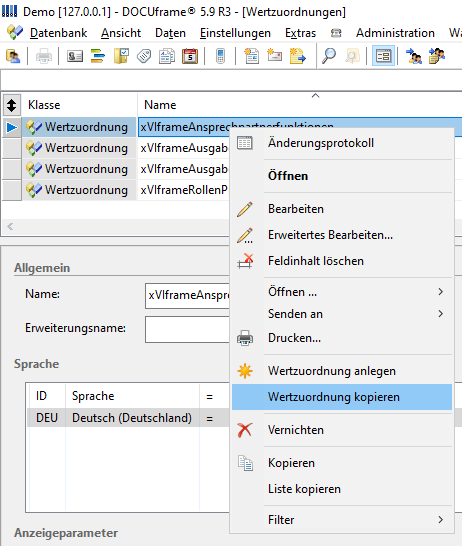
Task: Click the price tag toolbar icon
Action: pyautogui.click(x=144, y=56)
